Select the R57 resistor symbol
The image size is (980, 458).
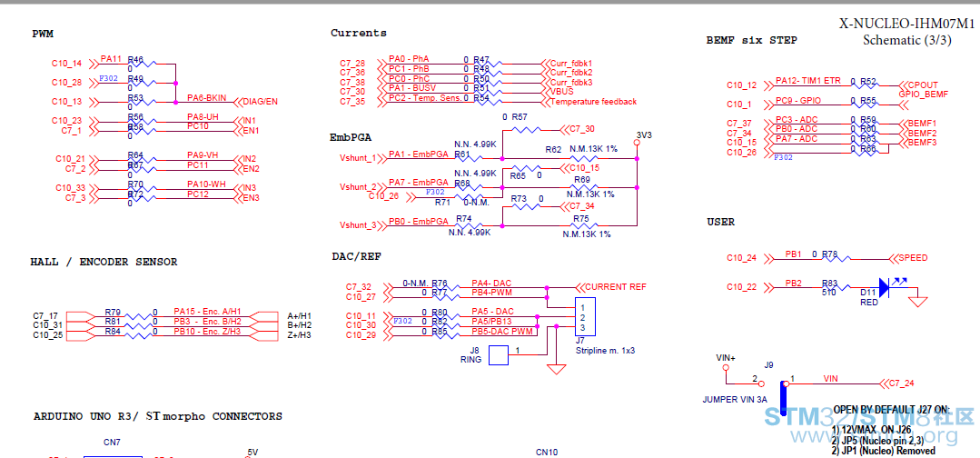[x=527, y=130]
